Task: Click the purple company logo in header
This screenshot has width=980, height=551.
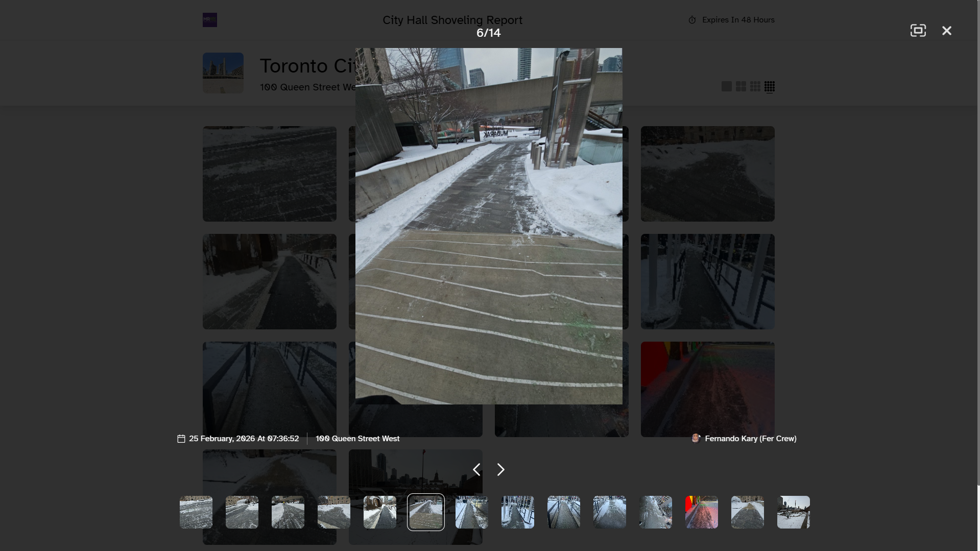Action: tap(210, 20)
